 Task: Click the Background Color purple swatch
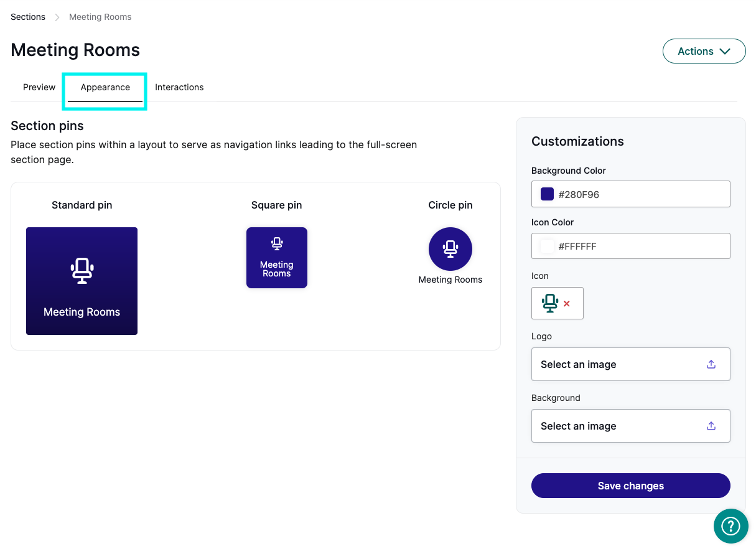click(547, 194)
